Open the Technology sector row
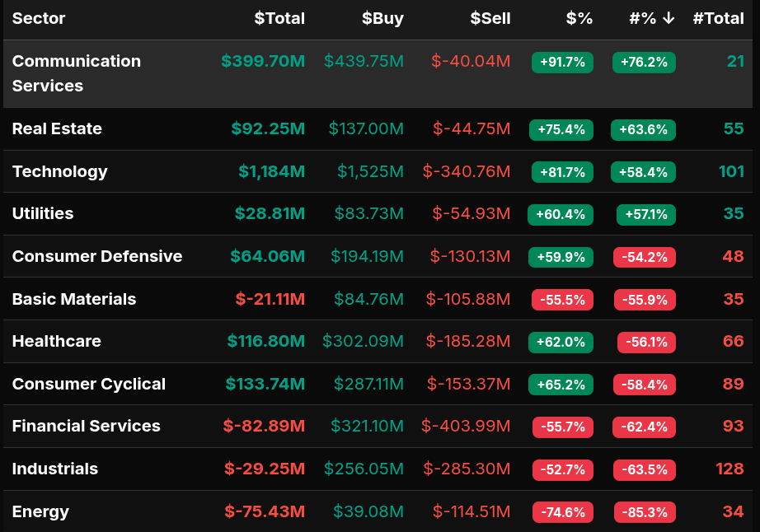The height and width of the screenshot is (532, 760). [x=60, y=171]
